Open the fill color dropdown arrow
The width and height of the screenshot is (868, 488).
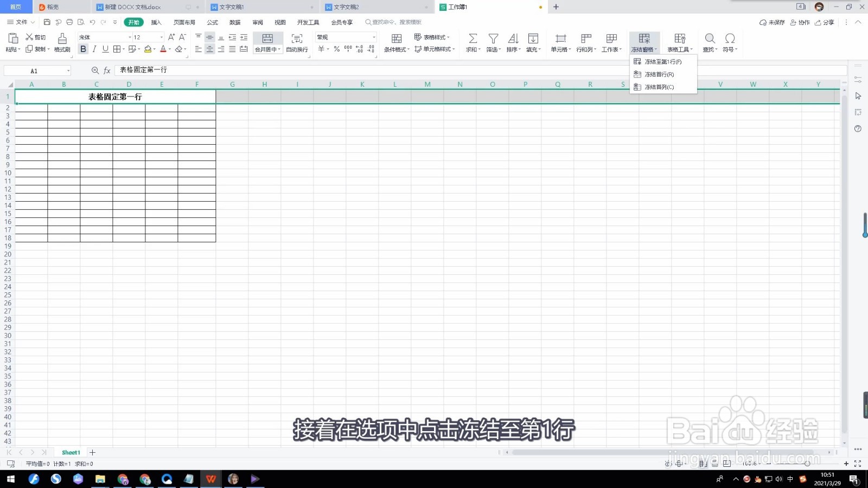point(154,49)
